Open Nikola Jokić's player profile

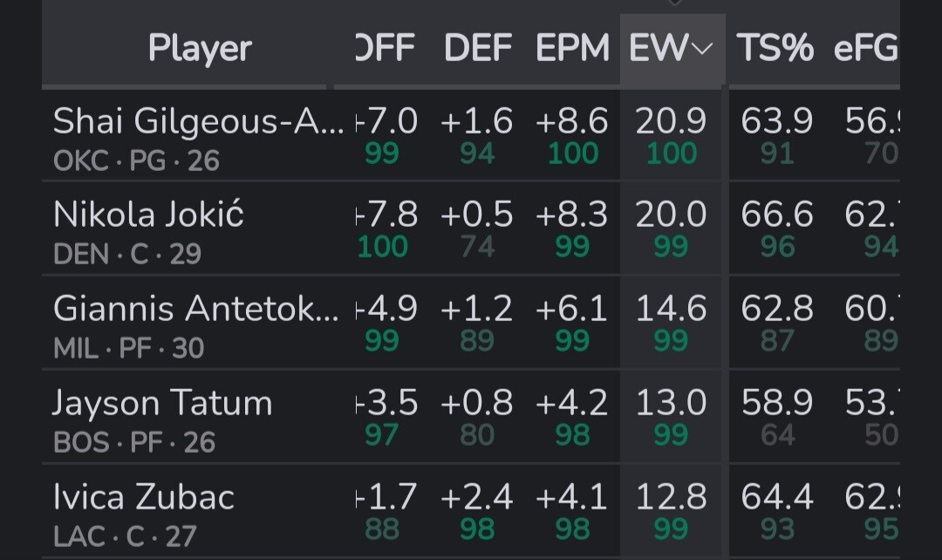coord(148,215)
